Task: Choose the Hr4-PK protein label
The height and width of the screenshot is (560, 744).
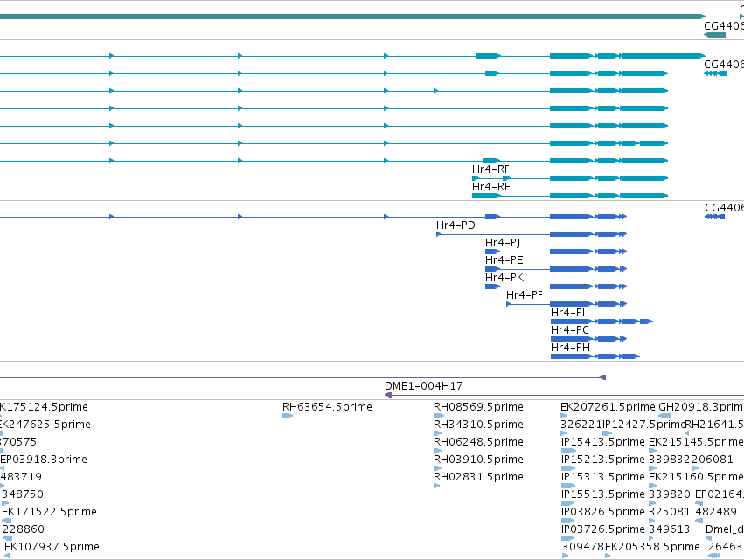Action: (x=504, y=278)
